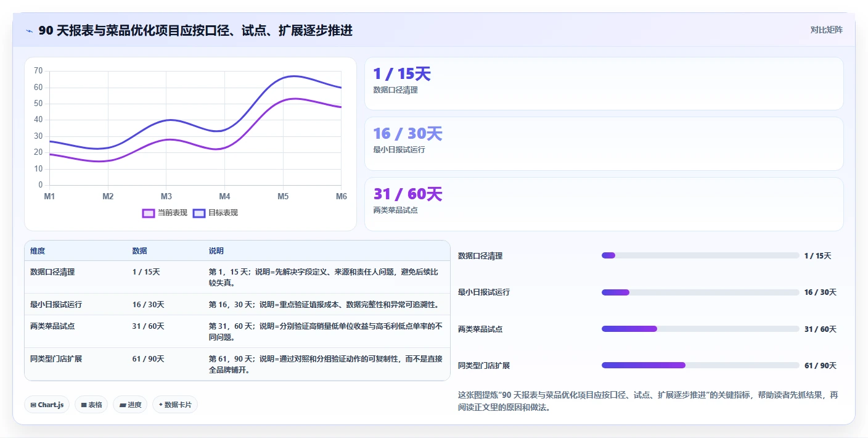Click the 说明 column header

click(216, 251)
